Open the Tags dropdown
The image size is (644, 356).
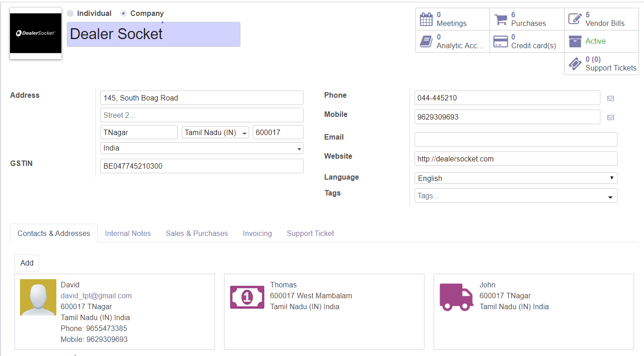(x=516, y=196)
